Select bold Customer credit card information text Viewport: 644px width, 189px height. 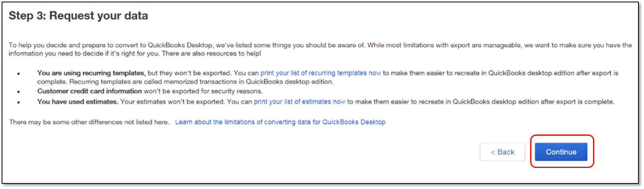90,91
